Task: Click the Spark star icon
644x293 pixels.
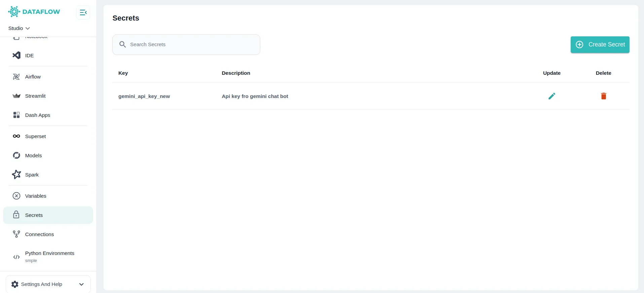Action: click(x=16, y=174)
